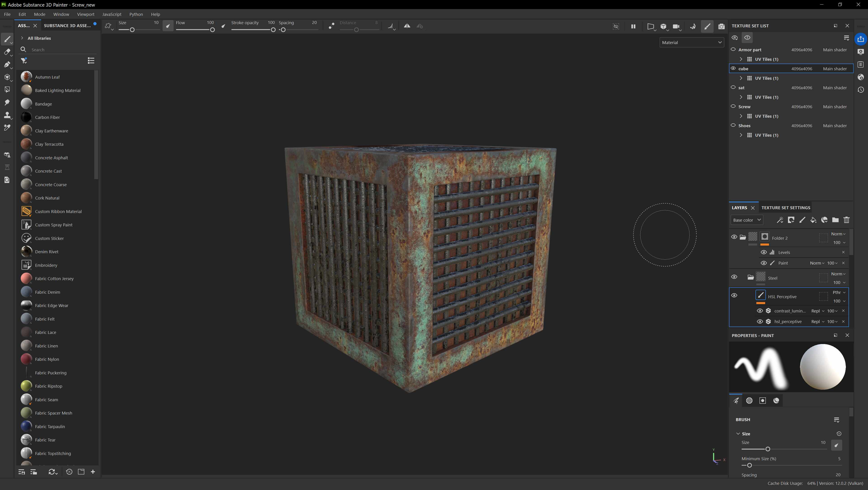This screenshot has width=868, height=490.
Task: Toggle visibility of the Levels effect
Action: tap(764, 252)
